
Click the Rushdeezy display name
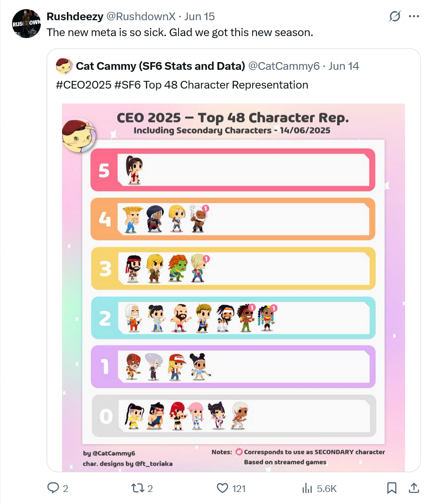click(75, 16)
